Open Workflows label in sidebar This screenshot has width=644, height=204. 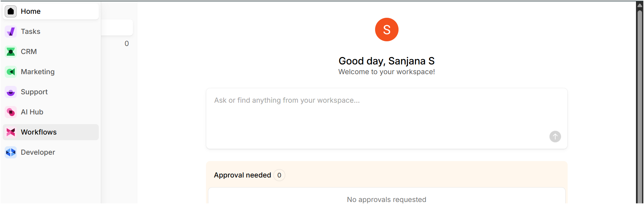pos(39,132)
